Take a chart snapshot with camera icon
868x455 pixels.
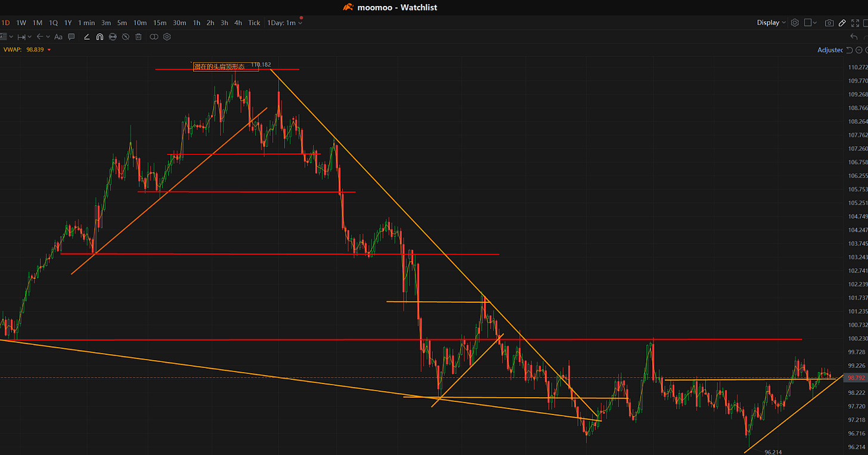[829, 23]
